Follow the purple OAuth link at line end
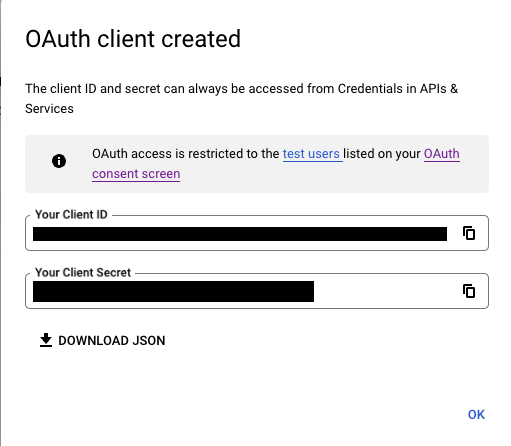This screenshot has width=511, height=446. point(442,154)
